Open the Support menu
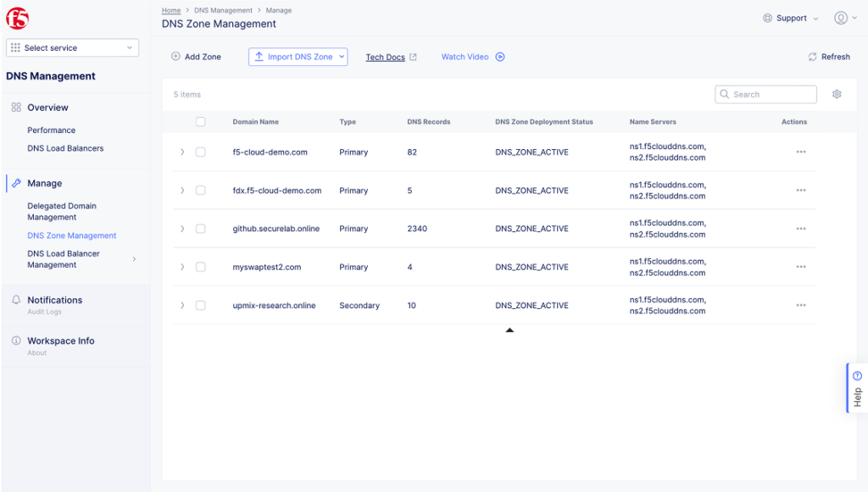This screenshot has height=492, width=868. [x=791, y=19]
